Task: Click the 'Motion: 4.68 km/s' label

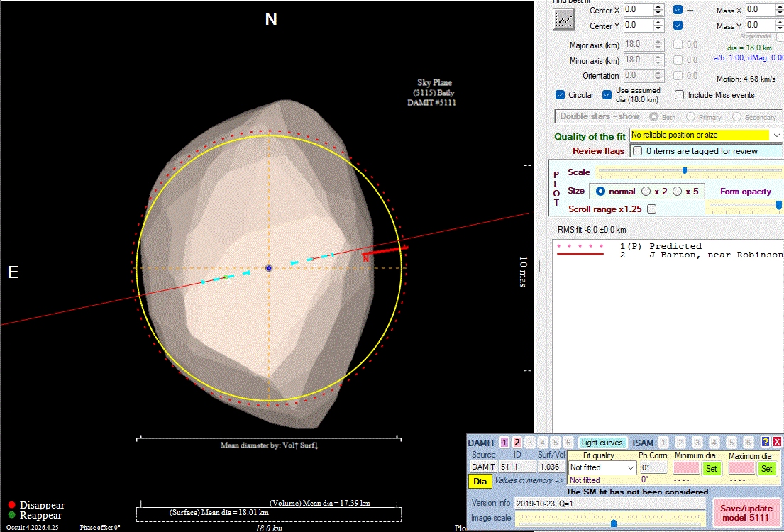Action: click(746, 79)
